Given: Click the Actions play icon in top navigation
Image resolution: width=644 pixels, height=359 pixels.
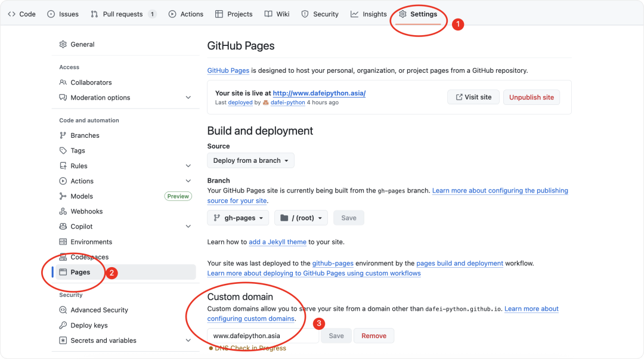Looking at the screenshot, I should click(x=172, y=14).
